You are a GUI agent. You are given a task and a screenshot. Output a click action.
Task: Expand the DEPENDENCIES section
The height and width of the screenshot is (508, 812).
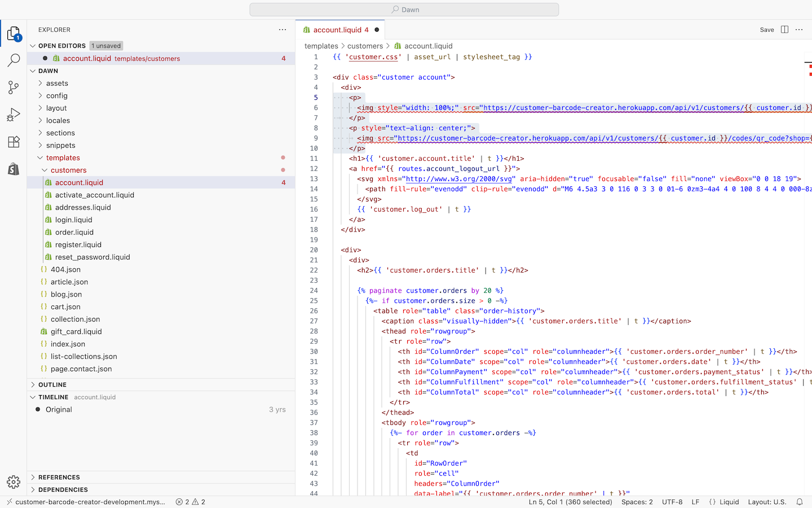(63, 490)
